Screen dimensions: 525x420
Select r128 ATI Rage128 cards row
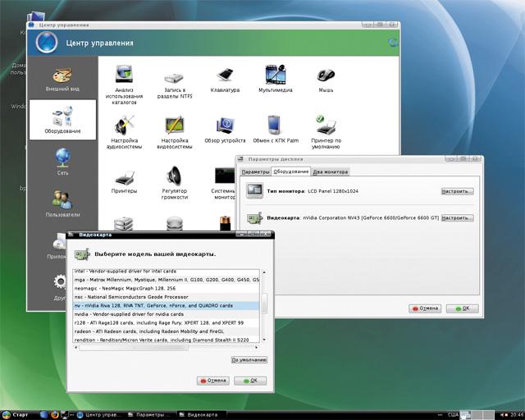(x=166, y=323)
